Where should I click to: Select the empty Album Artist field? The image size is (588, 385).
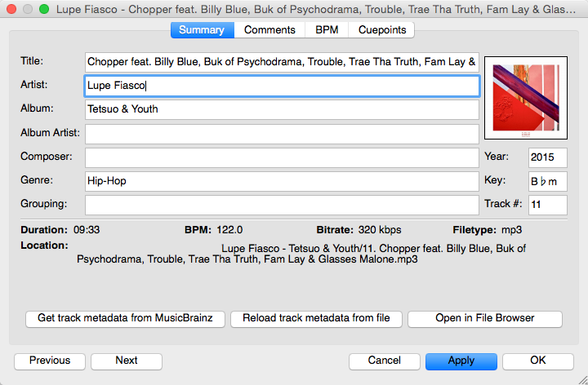coord(282,133)
